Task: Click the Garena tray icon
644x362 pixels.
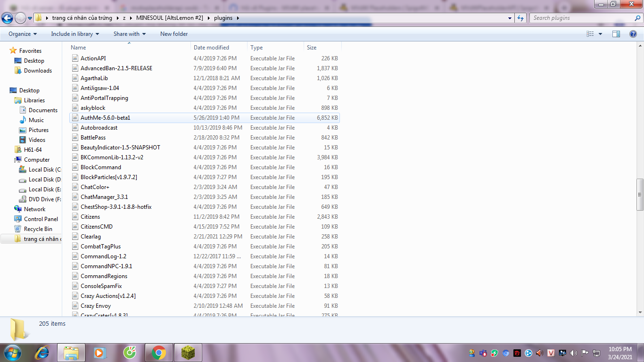Action: pyautogui.click(x=517, y=353)
